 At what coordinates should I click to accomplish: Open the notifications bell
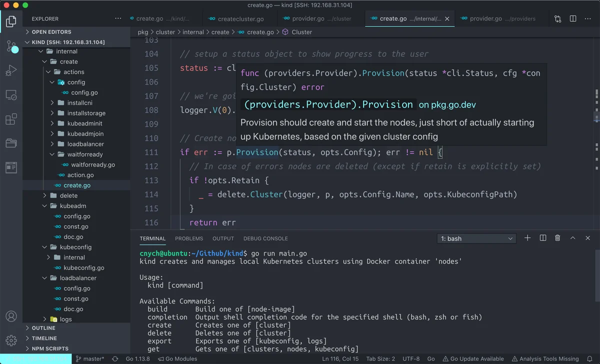590,358
